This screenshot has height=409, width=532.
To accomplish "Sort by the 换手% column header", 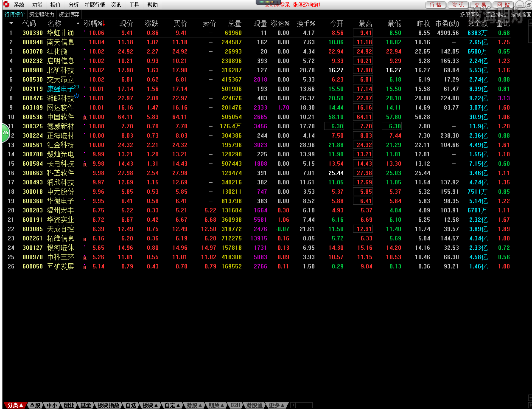I will (305, 23).
